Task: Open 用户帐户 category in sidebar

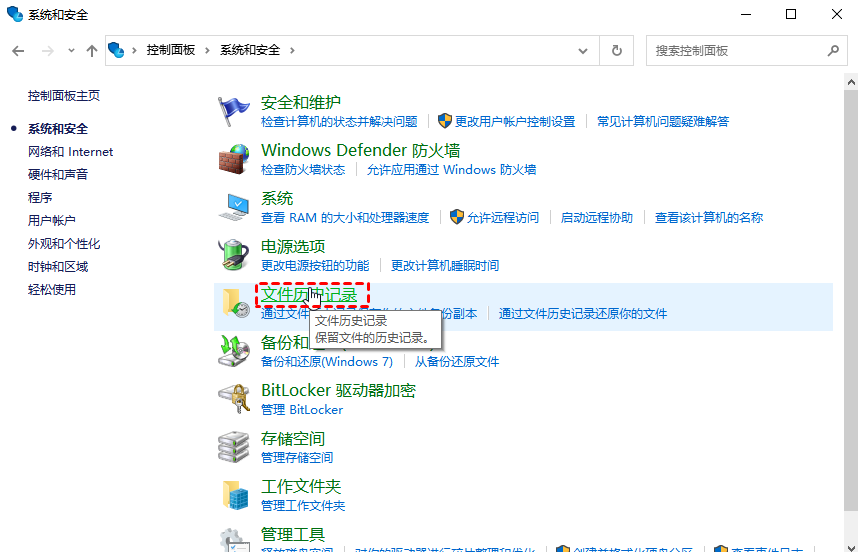Action: 52,221
